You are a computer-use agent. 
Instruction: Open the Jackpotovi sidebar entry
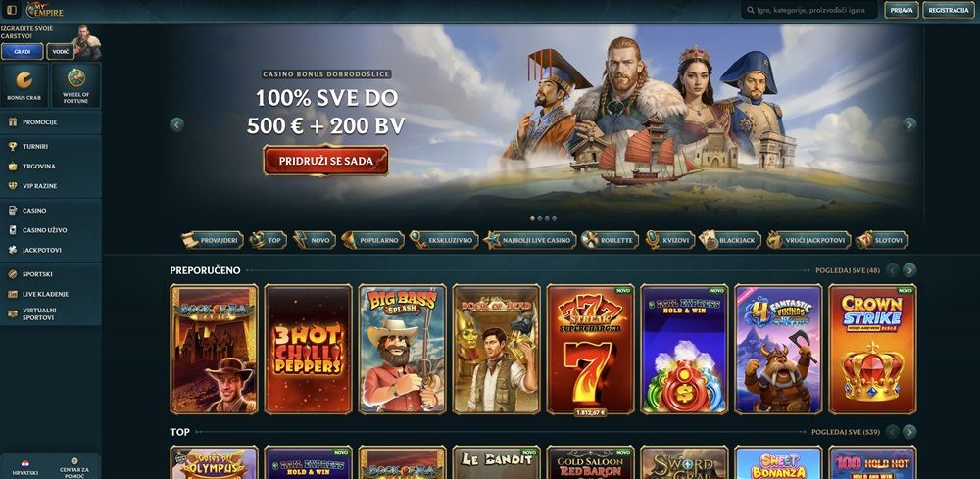click(51, 250)
